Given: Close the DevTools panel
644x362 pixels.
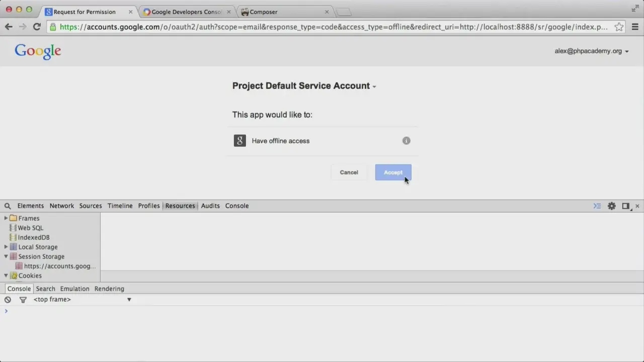Looking at the screenshot, I should (x=637, y=206).
